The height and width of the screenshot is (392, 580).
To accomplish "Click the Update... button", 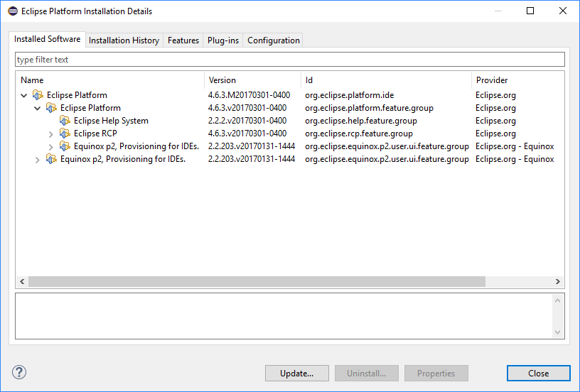I will click(x=296, y=373).
